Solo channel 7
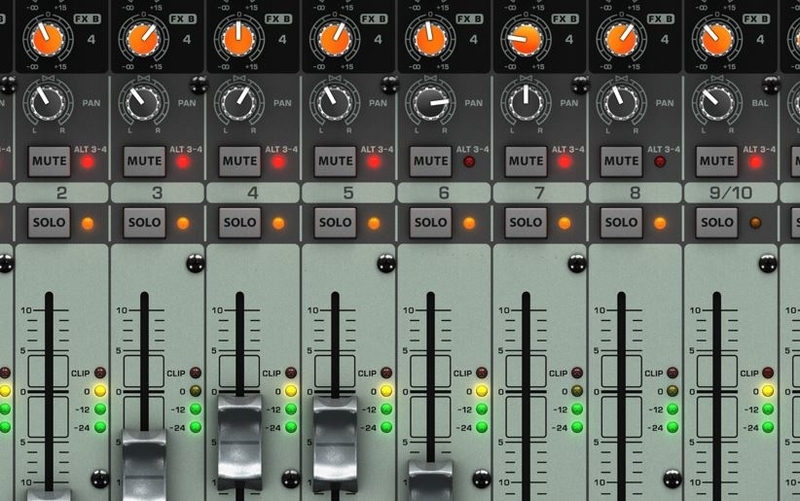The height and width of the screenshot is (501, 800). pos(526,222)
